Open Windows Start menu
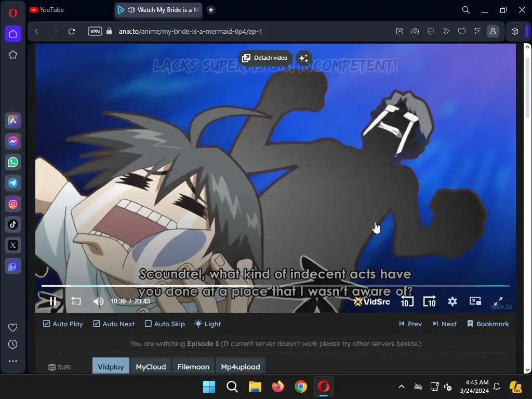The height and width of the screenshot is (399, 532). [209, 387]
